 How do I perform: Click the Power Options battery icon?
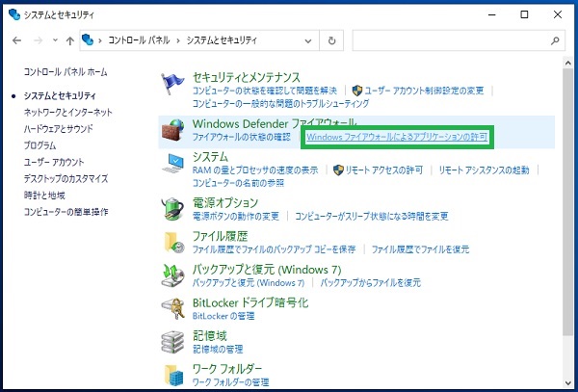[172, 209]
